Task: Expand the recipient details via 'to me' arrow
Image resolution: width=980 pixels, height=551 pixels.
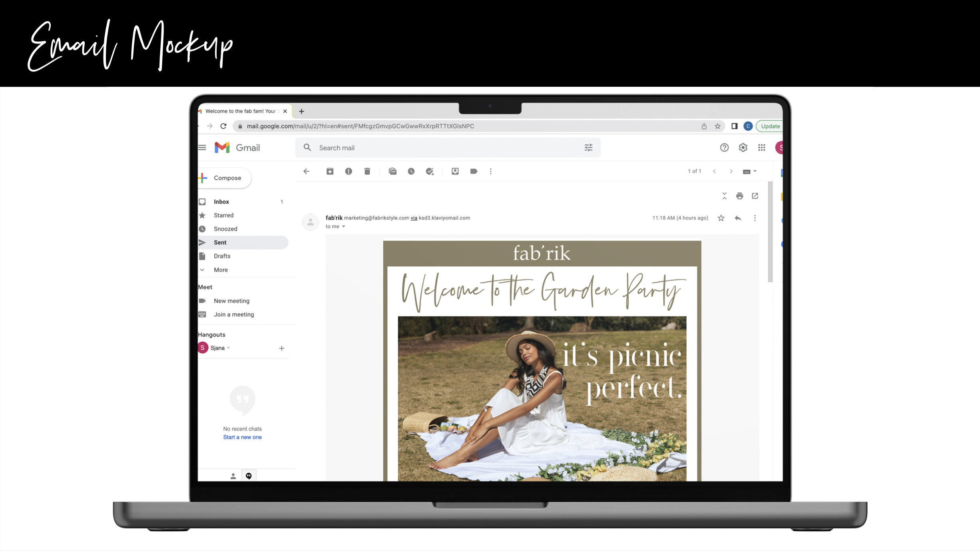Action: coord(344,226)
